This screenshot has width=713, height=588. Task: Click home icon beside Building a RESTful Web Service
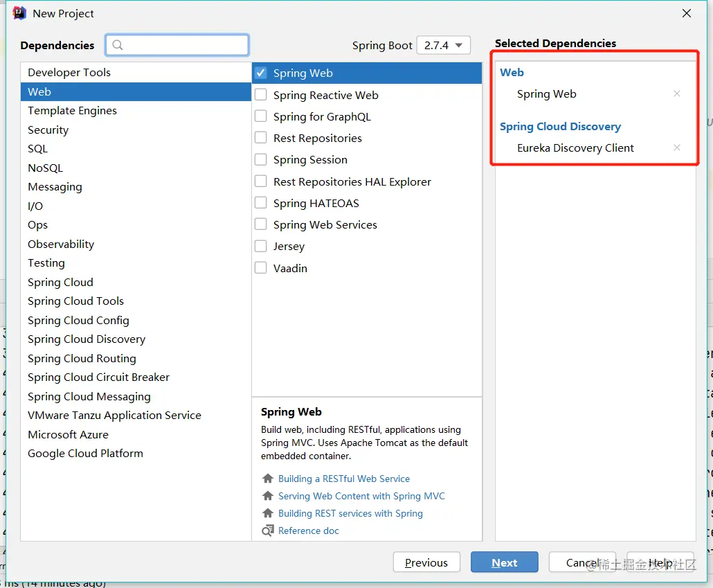pos(268,479)
